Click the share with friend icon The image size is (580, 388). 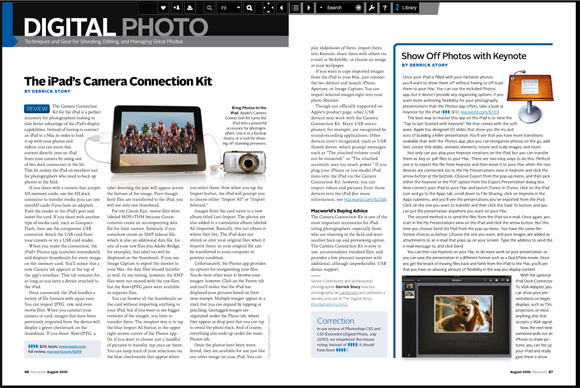click(176, 8)
